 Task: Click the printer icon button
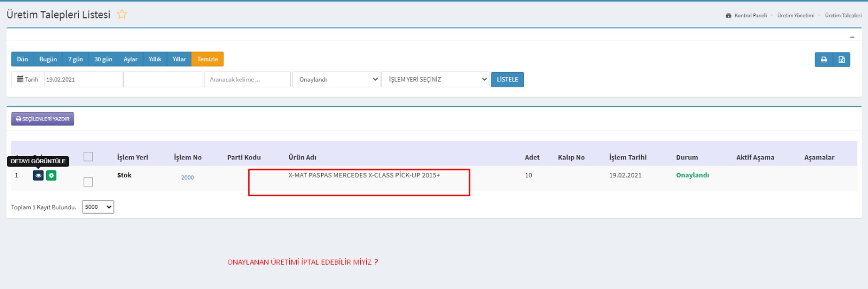point(824,60)
